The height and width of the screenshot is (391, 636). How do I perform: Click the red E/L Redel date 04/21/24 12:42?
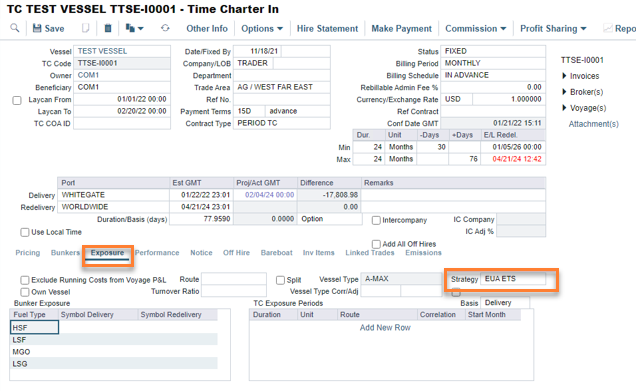513,159
